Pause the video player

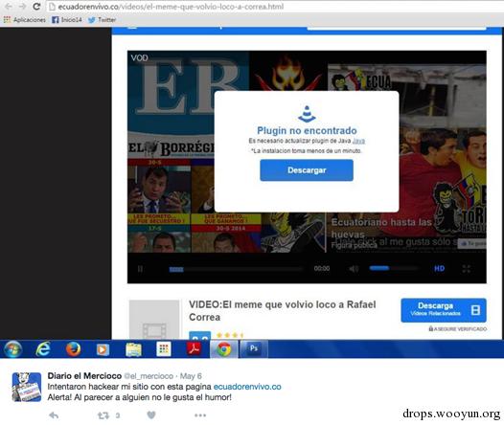(141, 269)
